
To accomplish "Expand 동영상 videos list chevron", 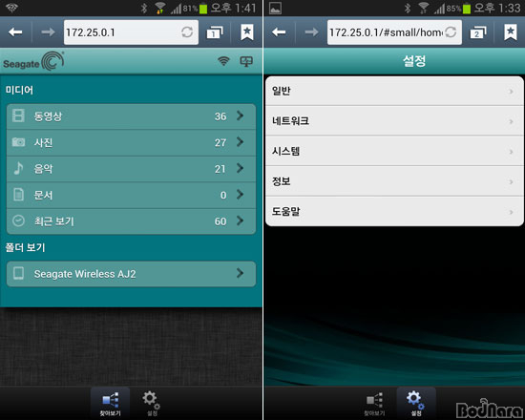I will (240, 115).
